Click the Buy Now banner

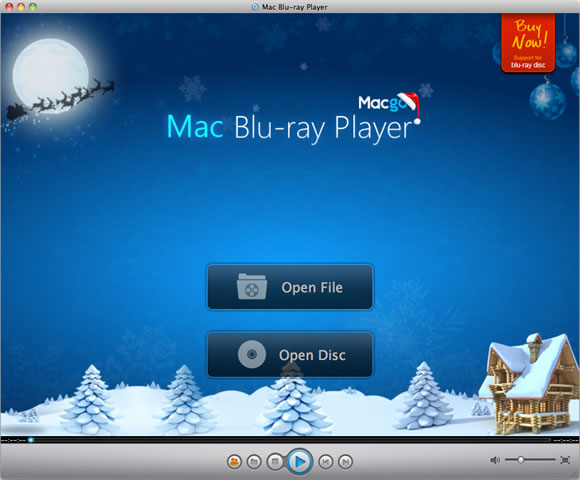[528, 43]
